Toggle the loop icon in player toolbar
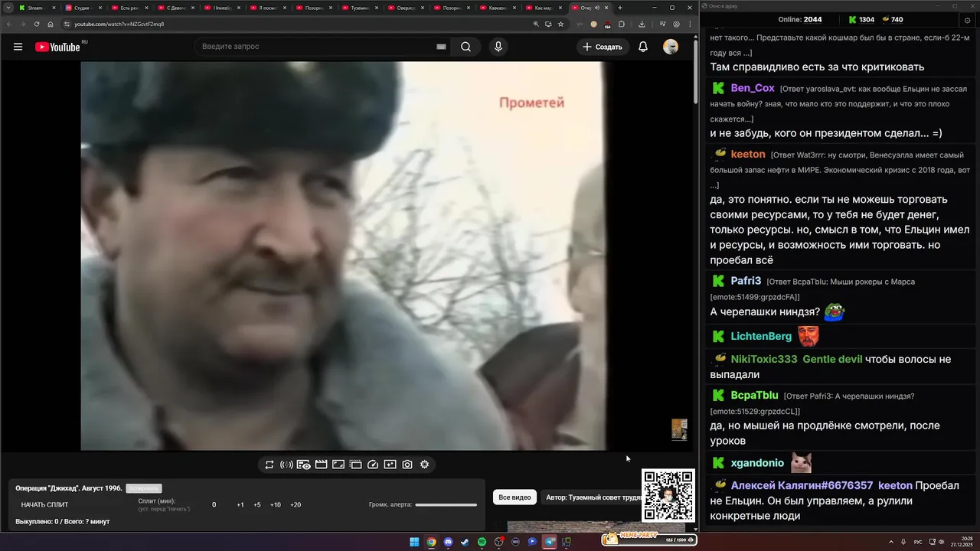Image resolution: width=980 pixels, height=551 pixels. point(269,465)
